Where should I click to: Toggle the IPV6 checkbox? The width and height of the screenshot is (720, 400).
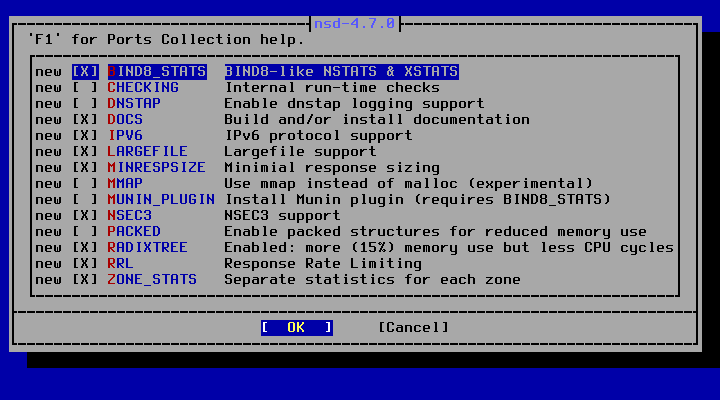click(x=85, y=136)
